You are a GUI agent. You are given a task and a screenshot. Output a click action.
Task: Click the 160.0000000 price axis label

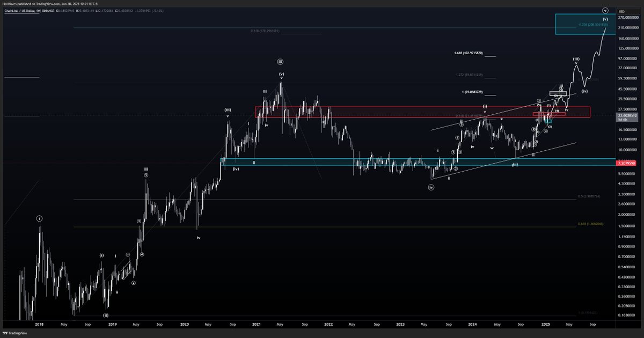(x=628, y=39)
